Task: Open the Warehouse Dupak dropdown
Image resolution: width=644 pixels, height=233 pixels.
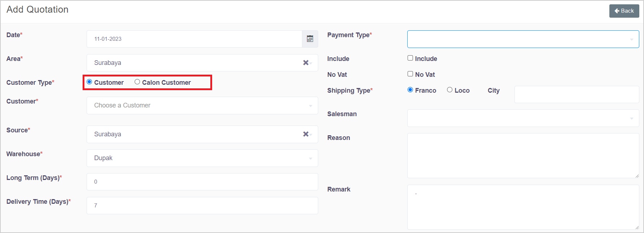Action: [202, 158]
